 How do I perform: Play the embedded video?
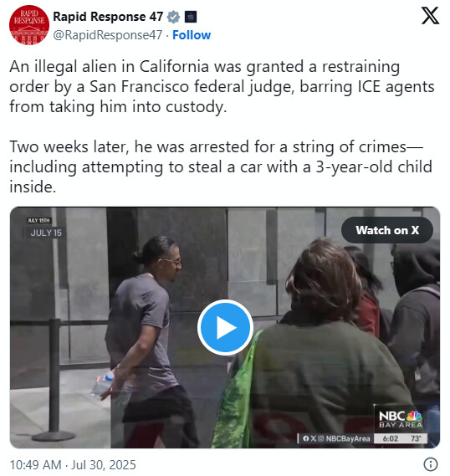click(x=225, y=328)
